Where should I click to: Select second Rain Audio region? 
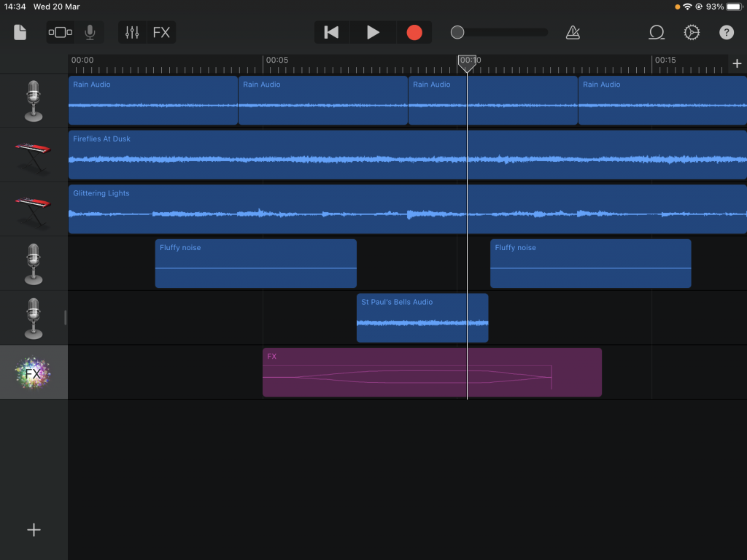[323, 101]
